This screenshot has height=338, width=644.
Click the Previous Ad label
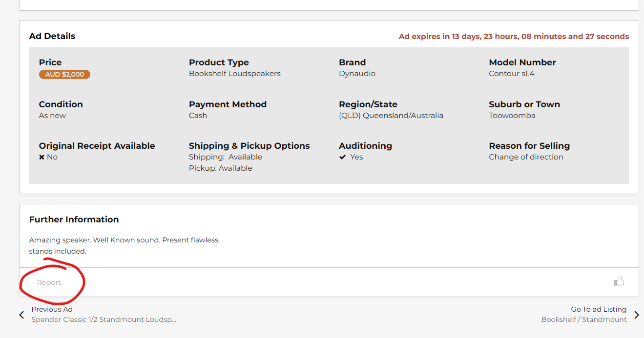coord(52,309)
